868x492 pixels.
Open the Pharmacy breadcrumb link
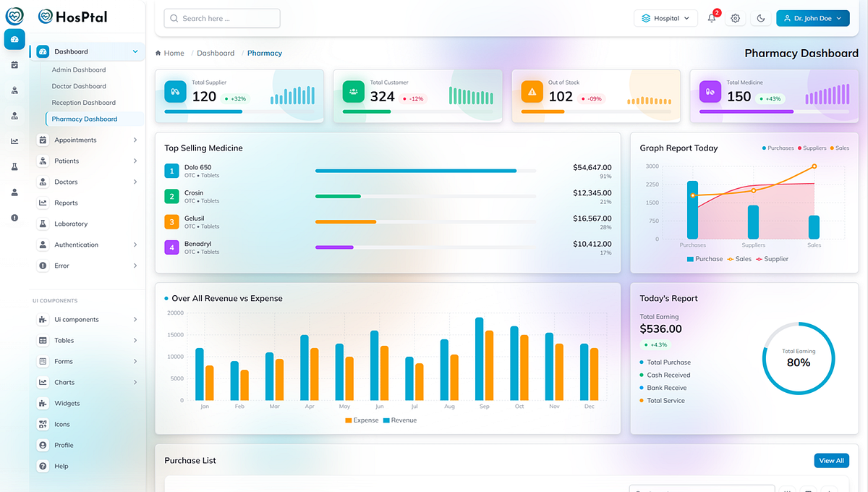point(264,52)
